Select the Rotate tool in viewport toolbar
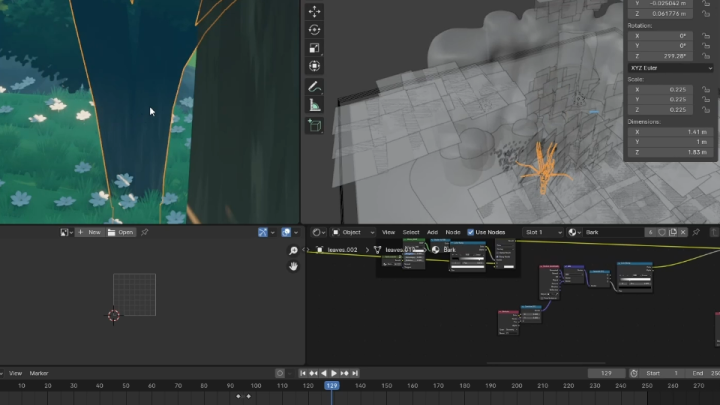Viewport: 720px width, 405px height. click(x=314, y=29)
